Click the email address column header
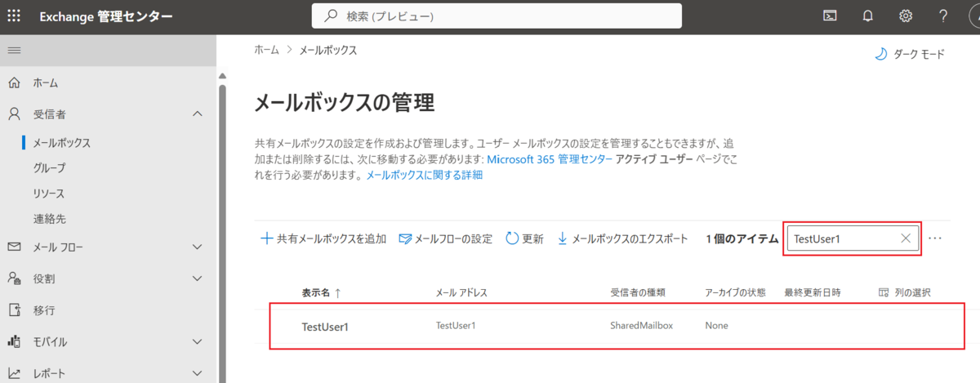 tap(462, 292)
